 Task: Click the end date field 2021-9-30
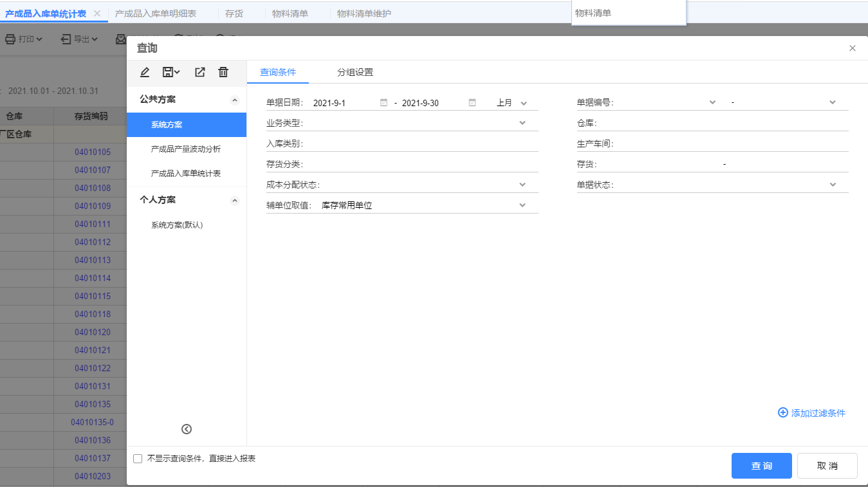[x=434, y=103]
